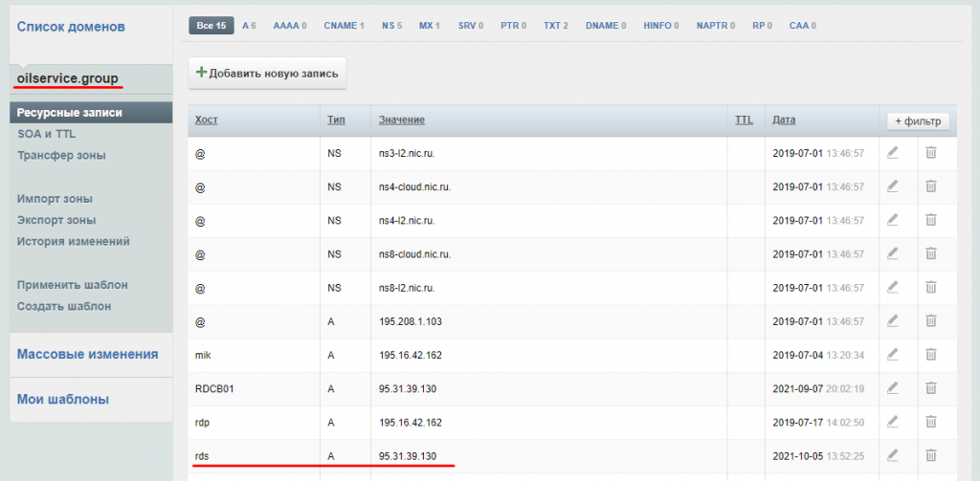
Task: Sort table by TTL column
Action: (744, 120)
